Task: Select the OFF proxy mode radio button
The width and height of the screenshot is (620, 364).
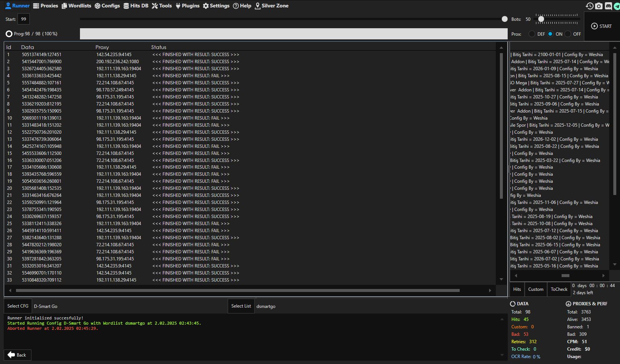Action: pos(568,34)
